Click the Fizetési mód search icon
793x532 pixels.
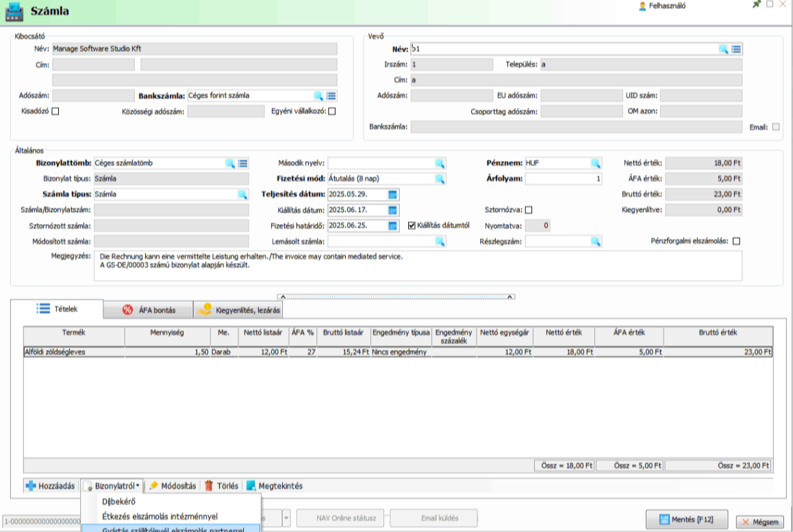point(440,179)
